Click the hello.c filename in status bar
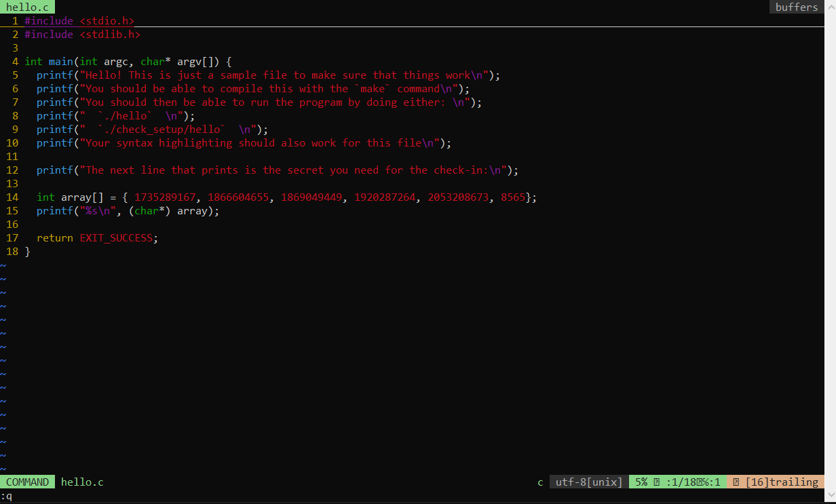 82,482
